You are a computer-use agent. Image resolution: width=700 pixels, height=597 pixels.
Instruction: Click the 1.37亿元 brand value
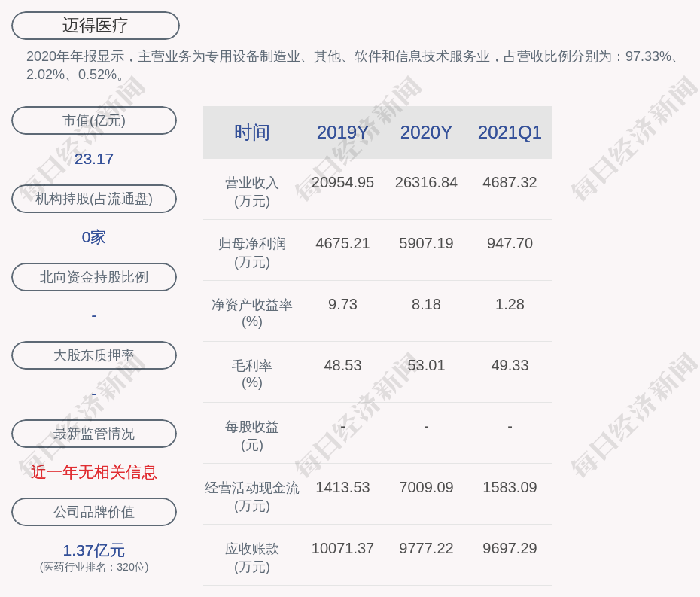point(94,550)
